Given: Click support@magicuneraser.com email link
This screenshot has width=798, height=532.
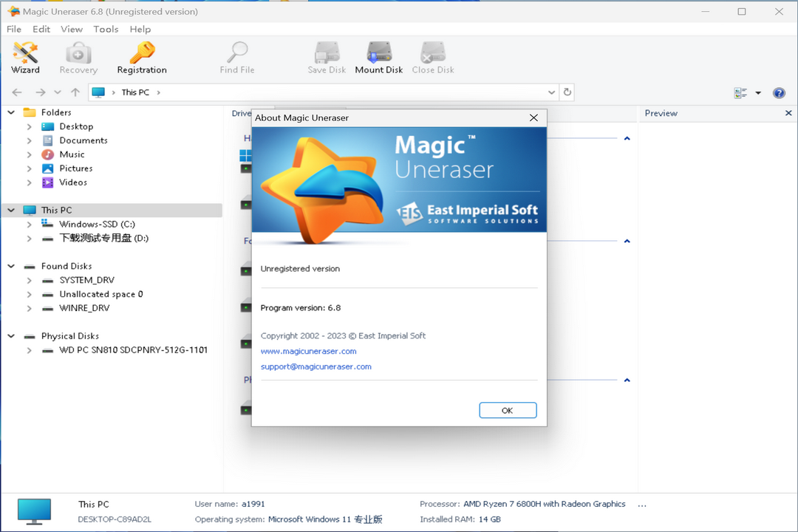Looking at the screenshot, I should [x=316, y=366].
